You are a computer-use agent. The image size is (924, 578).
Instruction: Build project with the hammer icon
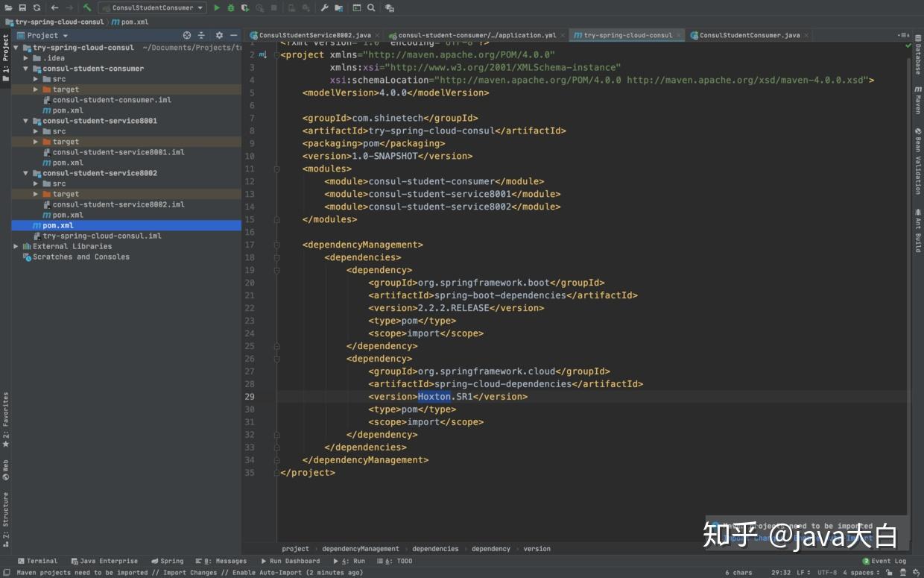click(87, 7)
